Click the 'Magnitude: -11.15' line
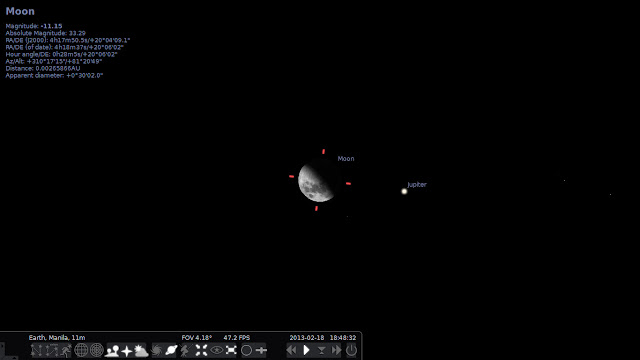 coord(34,26)
